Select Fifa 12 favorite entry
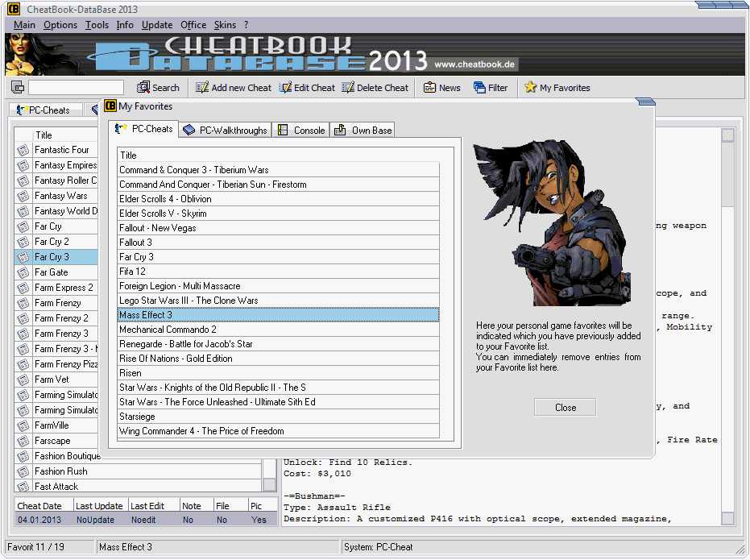 click(279, 272)
